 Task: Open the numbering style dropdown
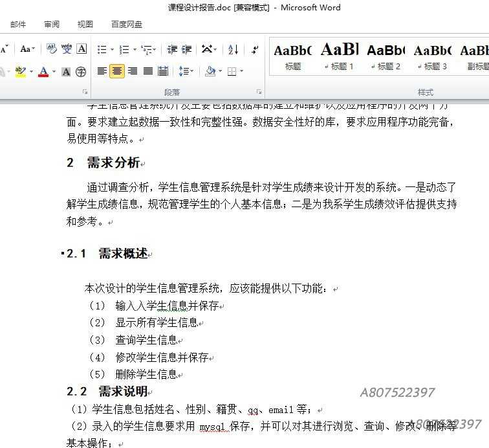point(135,49)
